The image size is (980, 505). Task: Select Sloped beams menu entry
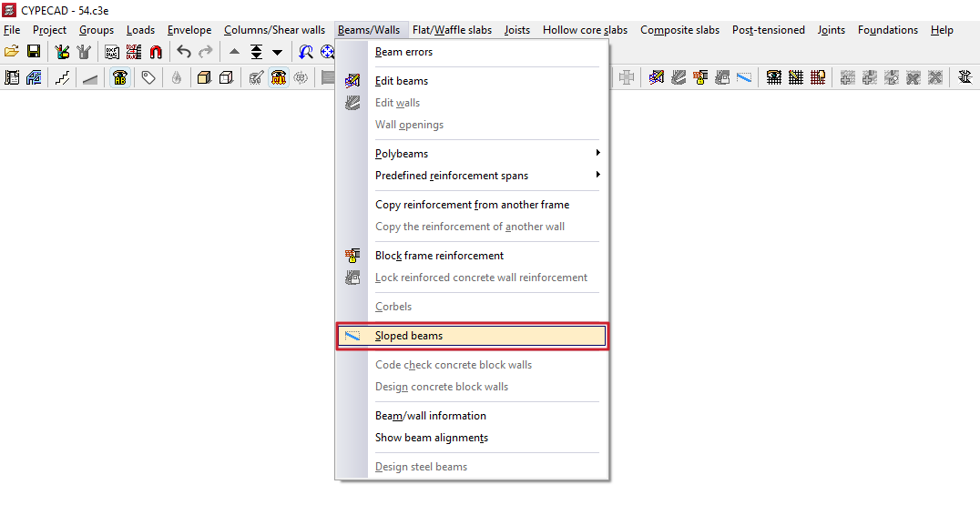(x=472, y=336)
